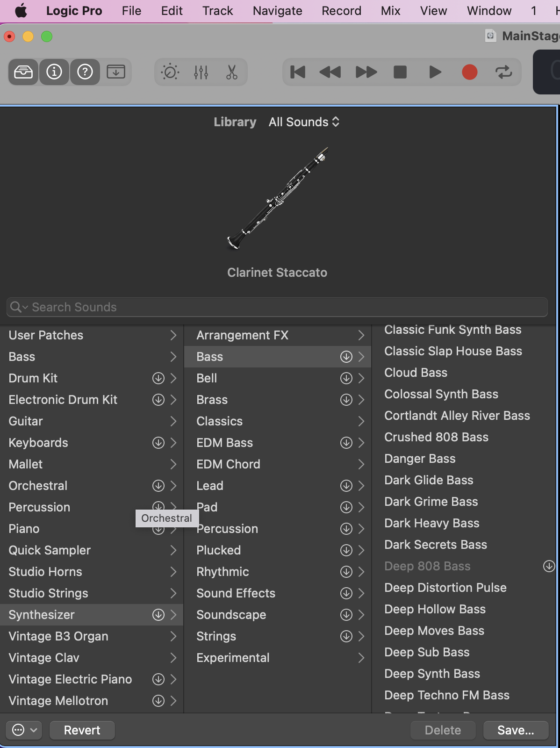Expand the Guitar category chevron
The image size is (560, 748).
(173, 421)
